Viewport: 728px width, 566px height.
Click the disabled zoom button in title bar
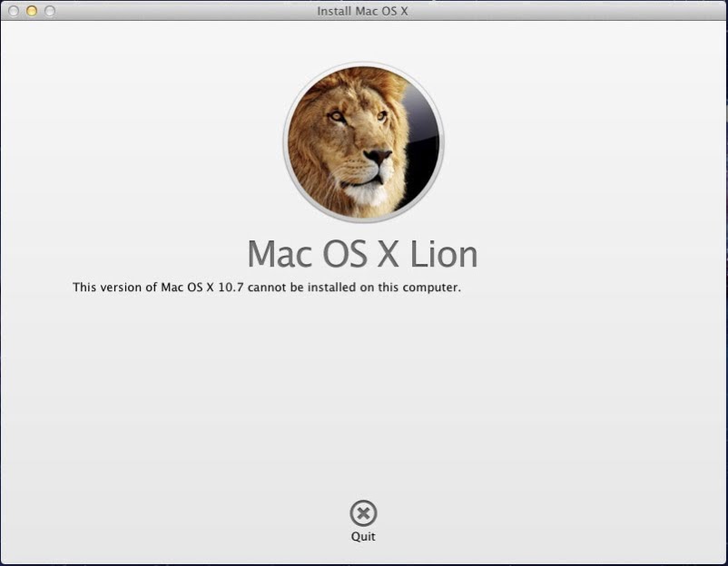[50, 11]
